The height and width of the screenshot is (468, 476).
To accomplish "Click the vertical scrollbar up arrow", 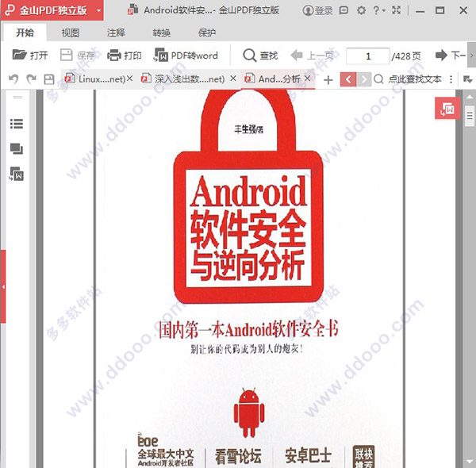I will [470, 97].
